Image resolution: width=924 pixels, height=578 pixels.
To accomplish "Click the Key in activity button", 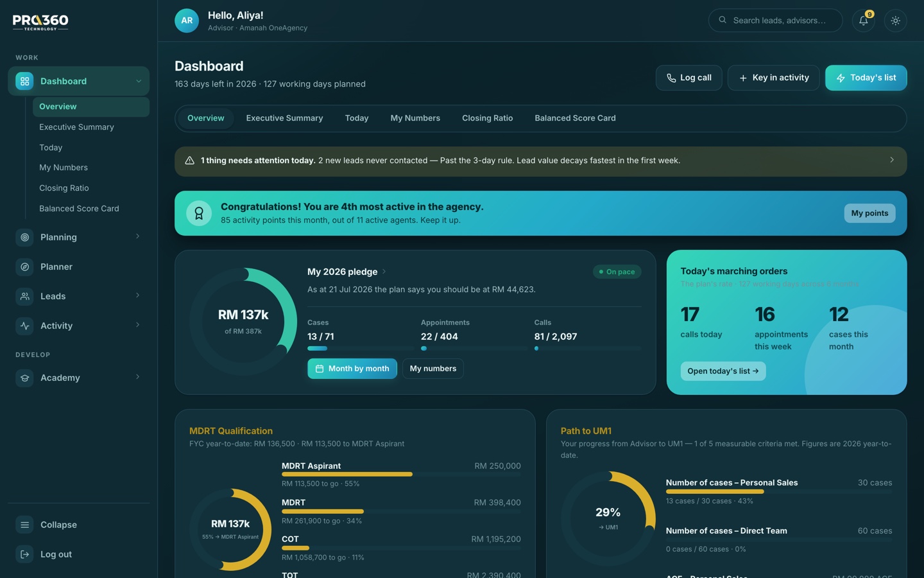I will (774, 78).
